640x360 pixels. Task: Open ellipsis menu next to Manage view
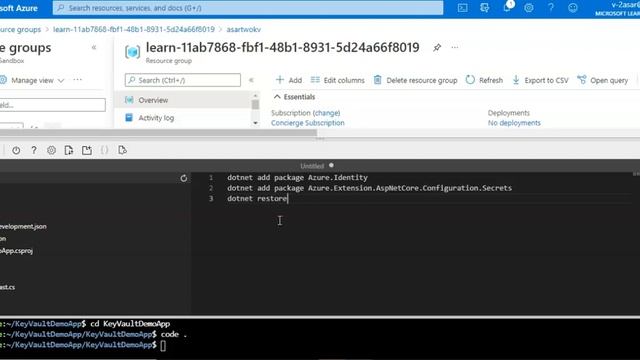78,80
